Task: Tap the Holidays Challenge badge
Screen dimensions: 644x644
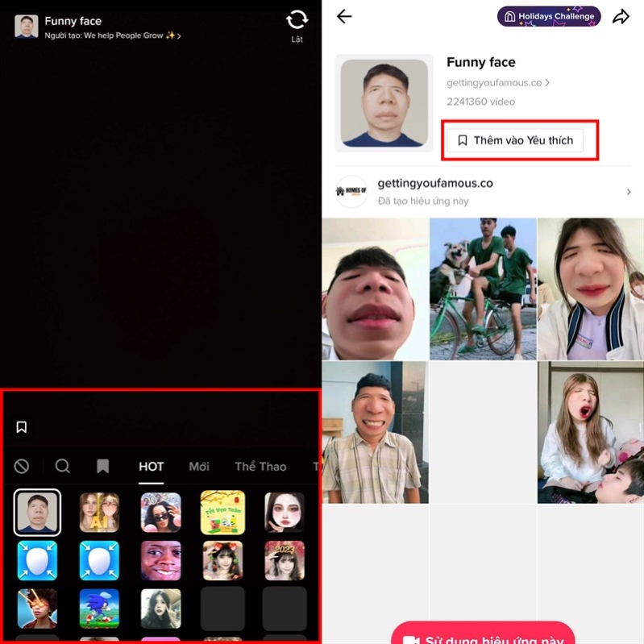Action: coord(550,16)
